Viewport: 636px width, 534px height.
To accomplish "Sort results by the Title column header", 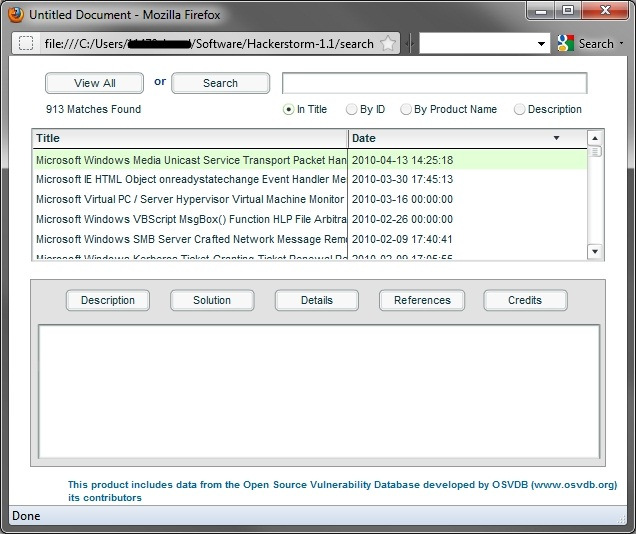I will click(x=190, y=138).
